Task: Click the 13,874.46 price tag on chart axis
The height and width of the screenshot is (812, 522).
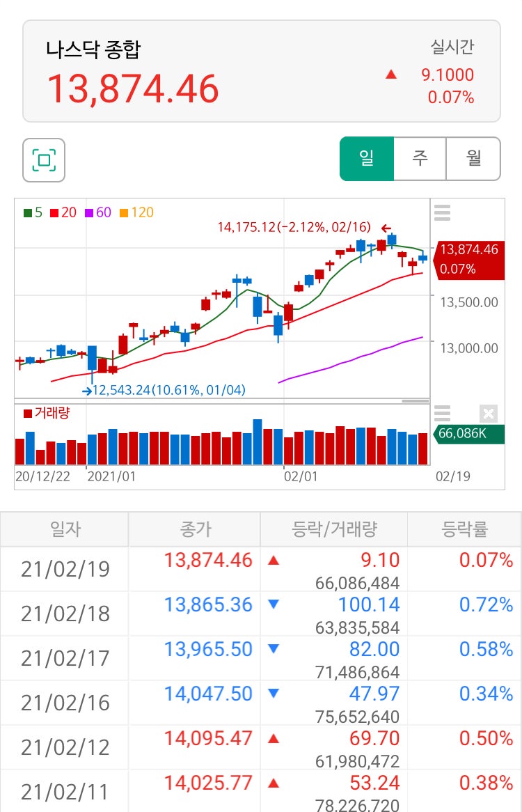Action: (x=468, y=260)
